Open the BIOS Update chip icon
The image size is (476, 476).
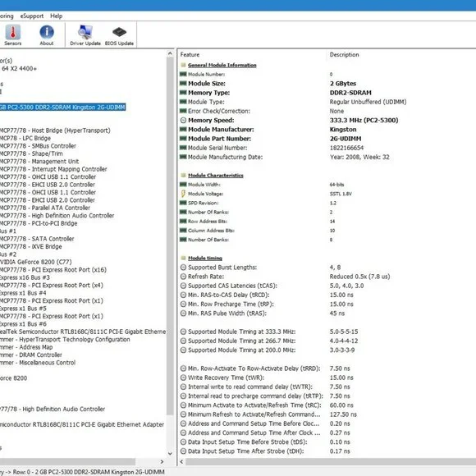119,32
